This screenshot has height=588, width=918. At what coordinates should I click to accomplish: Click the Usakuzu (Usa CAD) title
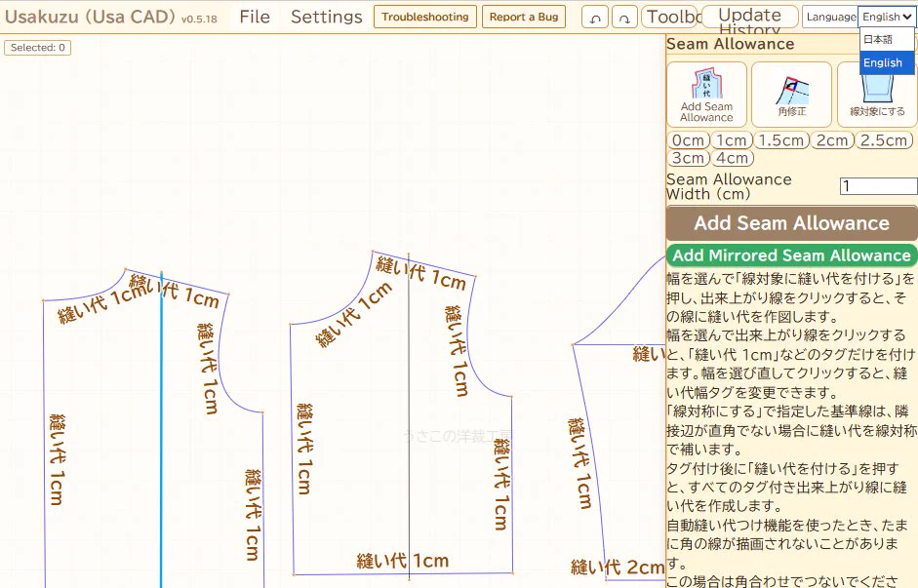(x=90, y=17)
